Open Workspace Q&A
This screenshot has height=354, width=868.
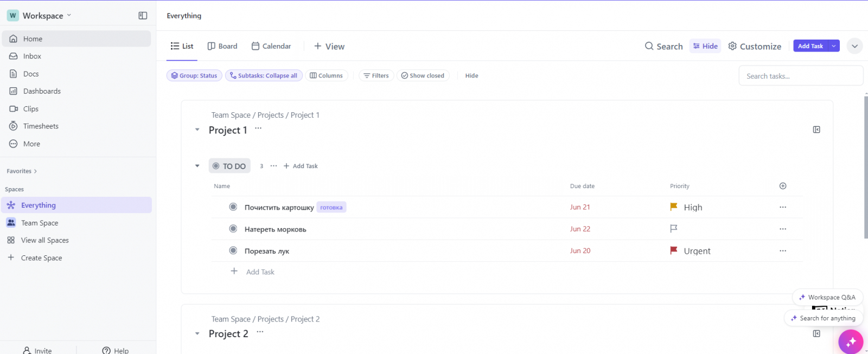[x=827, y=297]
